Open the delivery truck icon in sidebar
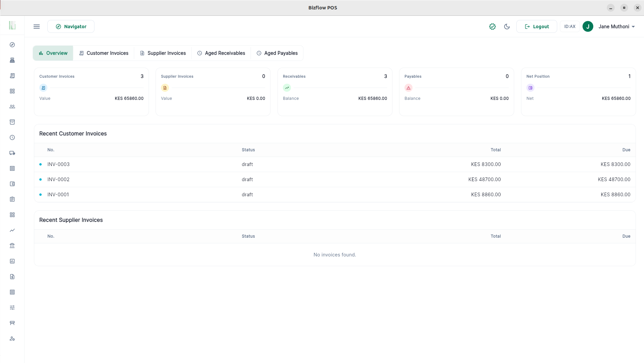The width and height of the screenshot is (644, 363). click(12, 153)
